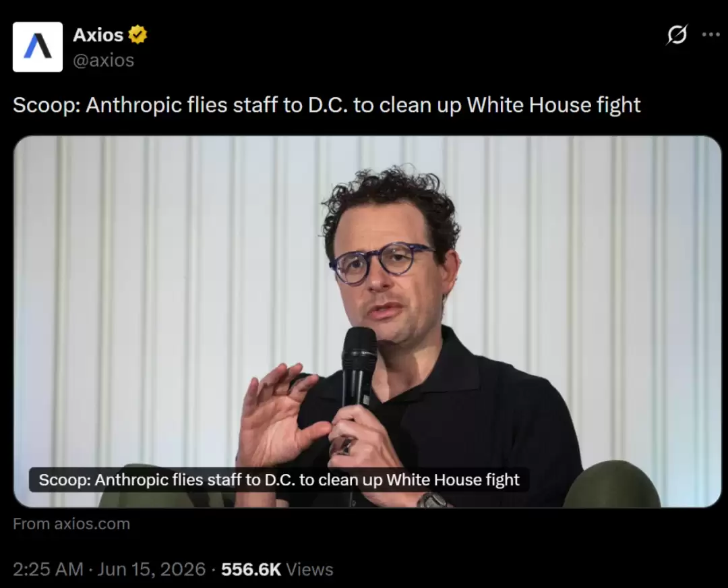Open Grok via the slashed-circle icon
Screen dimensions: 728x588
pyautogui.click(x=677, y=34)
